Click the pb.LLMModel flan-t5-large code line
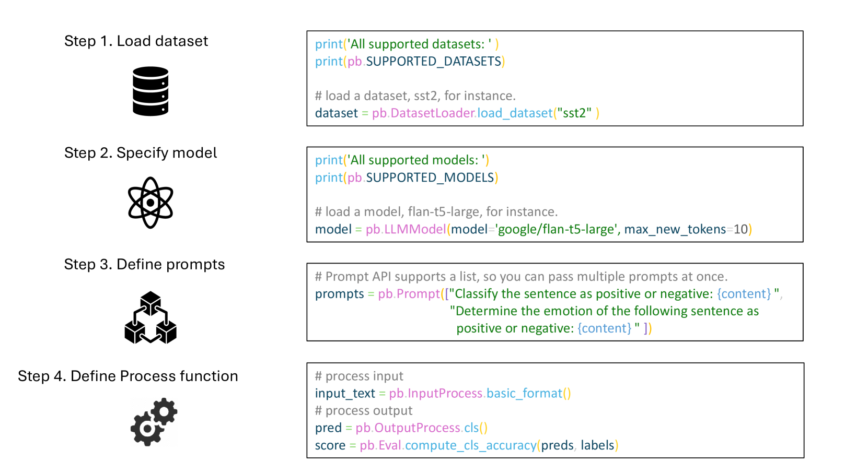Image resolution: width=868 pixels, height=473 pixels. pos(533,229)
